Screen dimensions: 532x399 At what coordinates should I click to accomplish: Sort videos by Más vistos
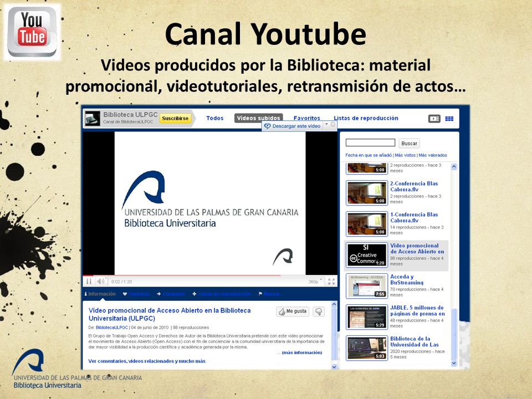coord(405,155)
